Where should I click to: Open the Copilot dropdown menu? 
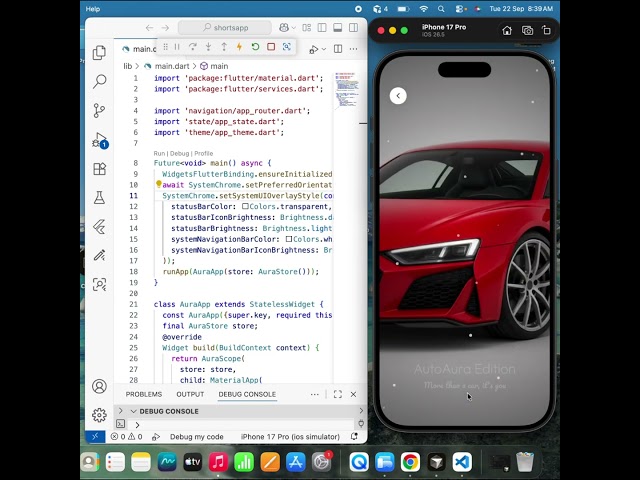point(293,28)
